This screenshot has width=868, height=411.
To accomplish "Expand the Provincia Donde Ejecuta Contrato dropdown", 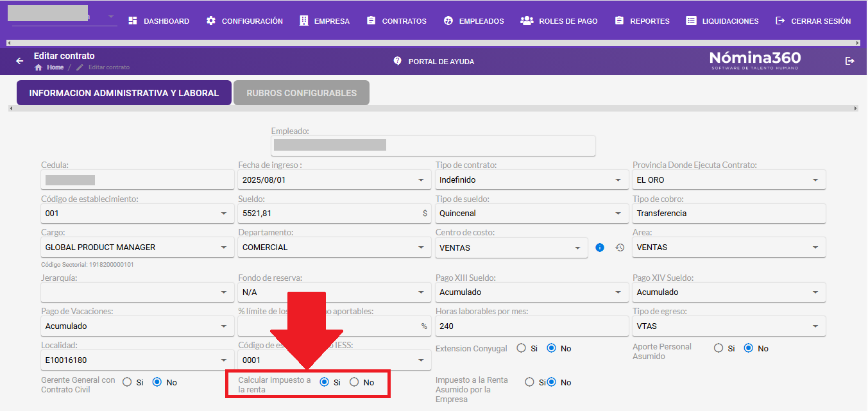I will coord(729,180).
